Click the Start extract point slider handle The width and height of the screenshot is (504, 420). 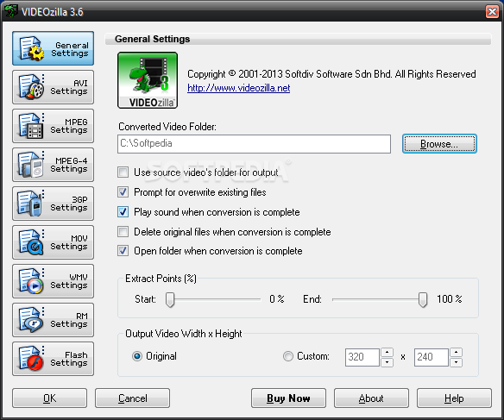(x=170, y=299)
